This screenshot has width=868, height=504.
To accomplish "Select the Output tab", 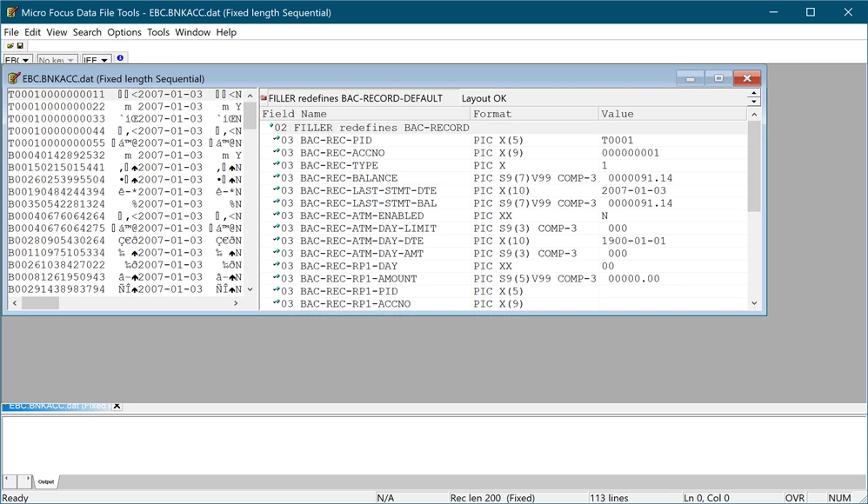I will point(46,482).
